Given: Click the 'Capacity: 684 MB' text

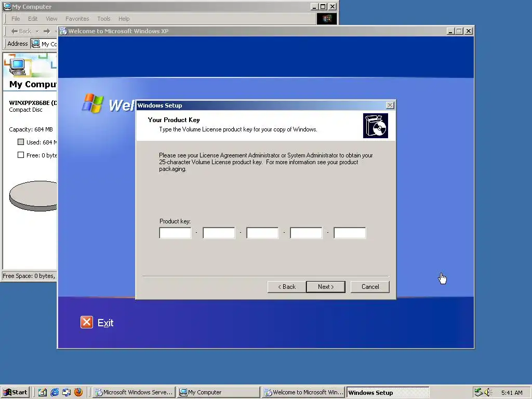Looking at the screenshot, I should 31,129.
